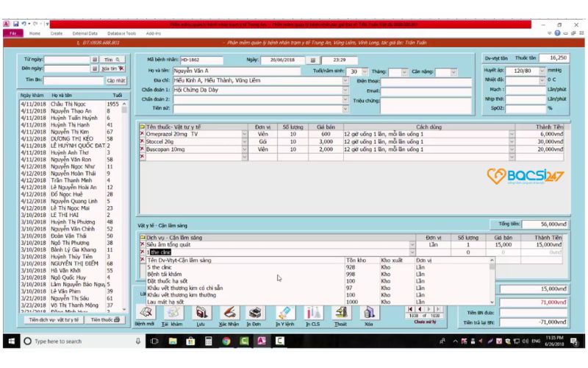Click Tiền dịch vụ- vật tư y tế button

point(54,320)
